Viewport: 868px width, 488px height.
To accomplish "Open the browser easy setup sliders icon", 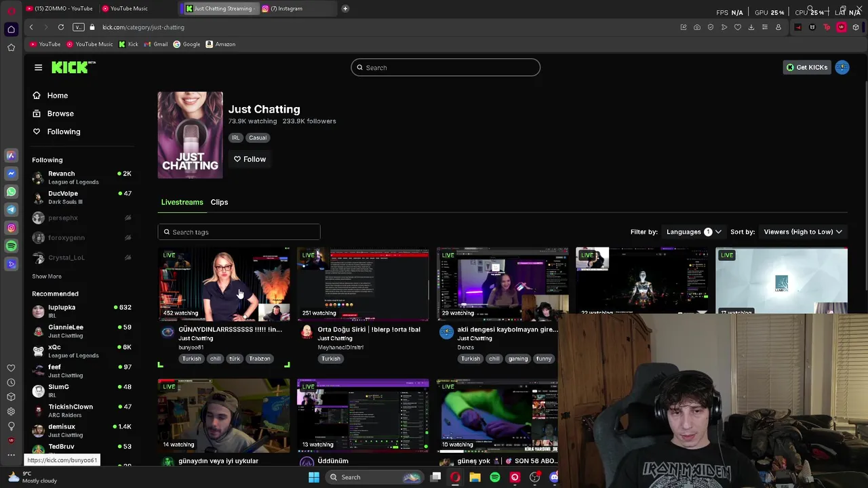I will point(765,27).
